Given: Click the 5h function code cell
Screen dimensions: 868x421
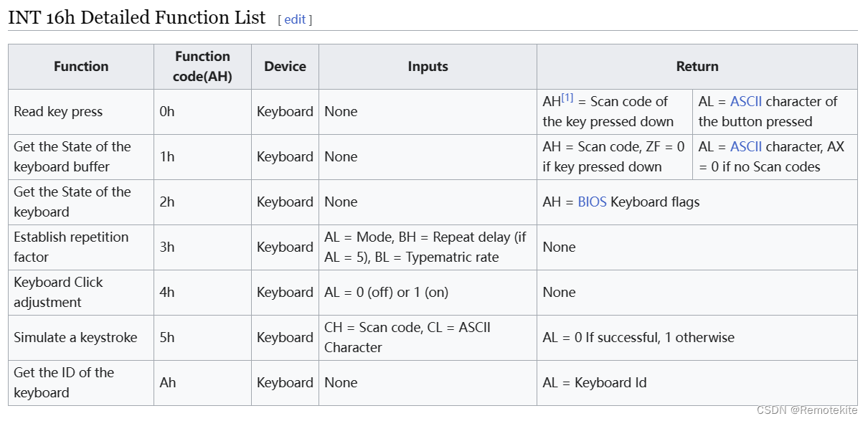Looking at the screenshot, I should [202, 338].
